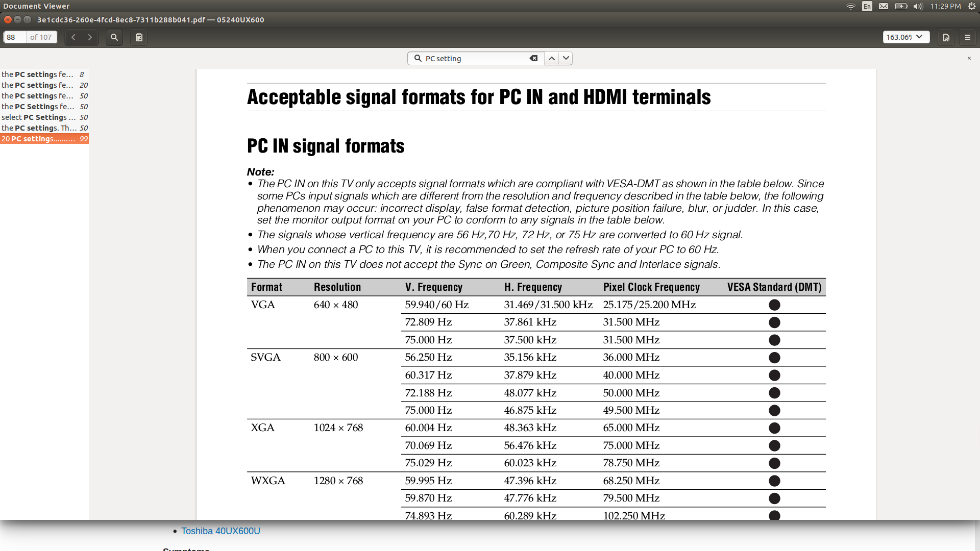Jump to previous search match
The image size is (980, 551).
(x=552, y=58)
